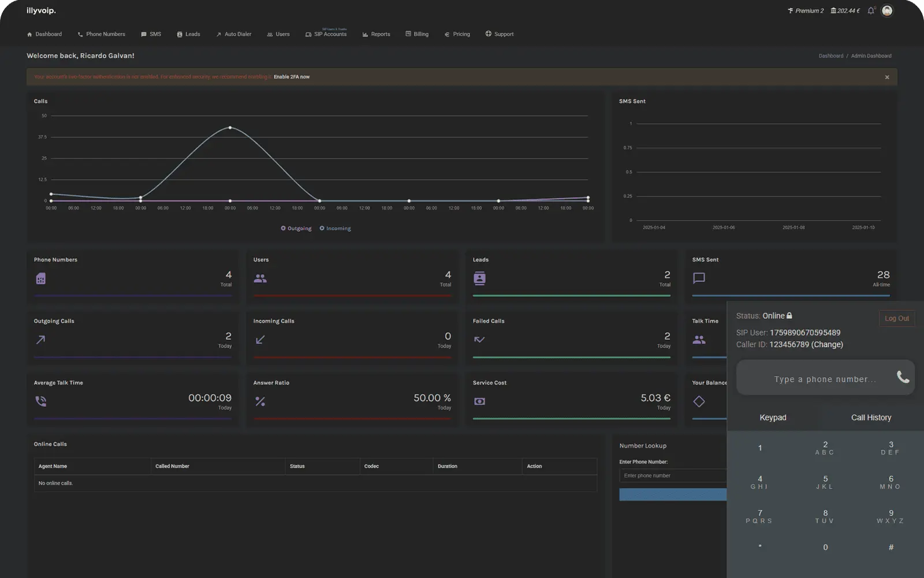The height and width of the screenshot is (578, 924).
Task: Click the notification bell icon
Action: coord(871,10)
